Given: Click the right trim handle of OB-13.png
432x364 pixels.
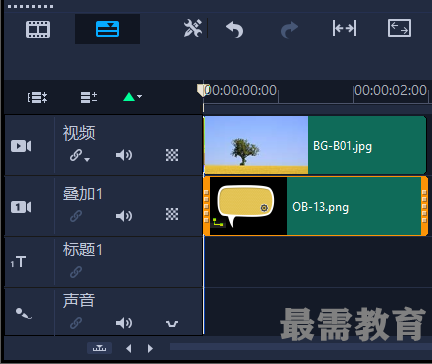Looking at the screenshot, I should (424, 206).
